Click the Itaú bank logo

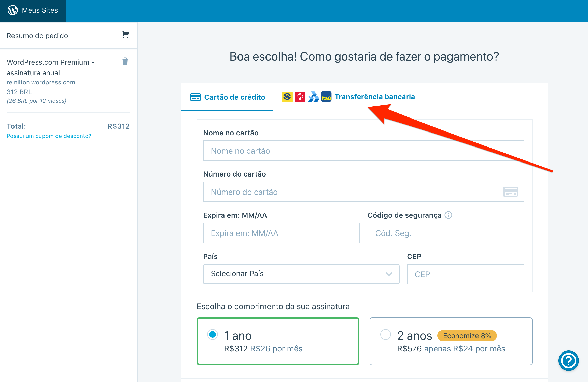[326, 97]
